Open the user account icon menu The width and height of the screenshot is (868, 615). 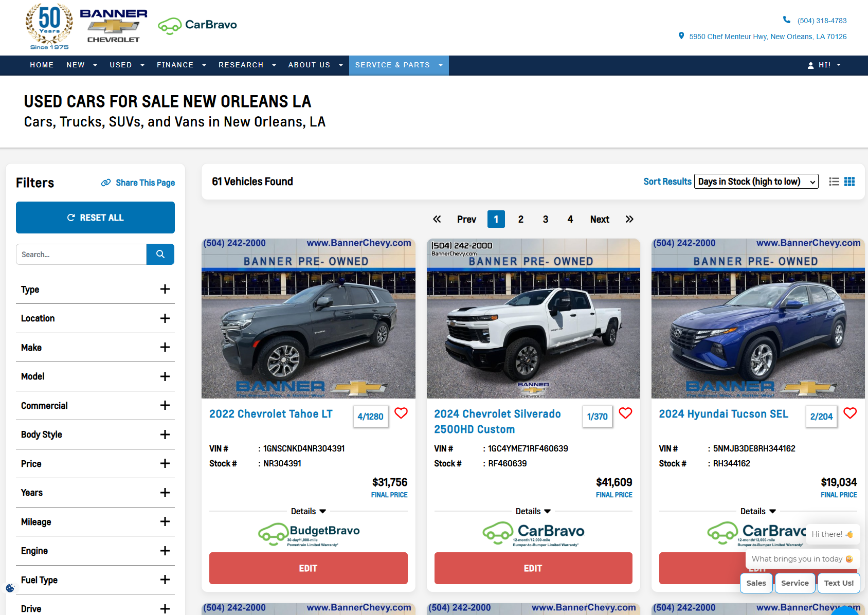click(x=824, y=65)
